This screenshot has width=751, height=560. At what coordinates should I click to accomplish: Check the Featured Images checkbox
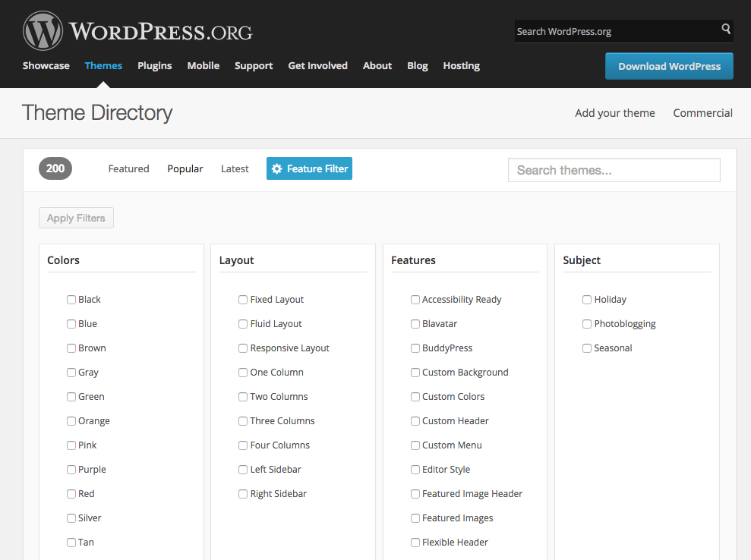[x=415, y=518]
